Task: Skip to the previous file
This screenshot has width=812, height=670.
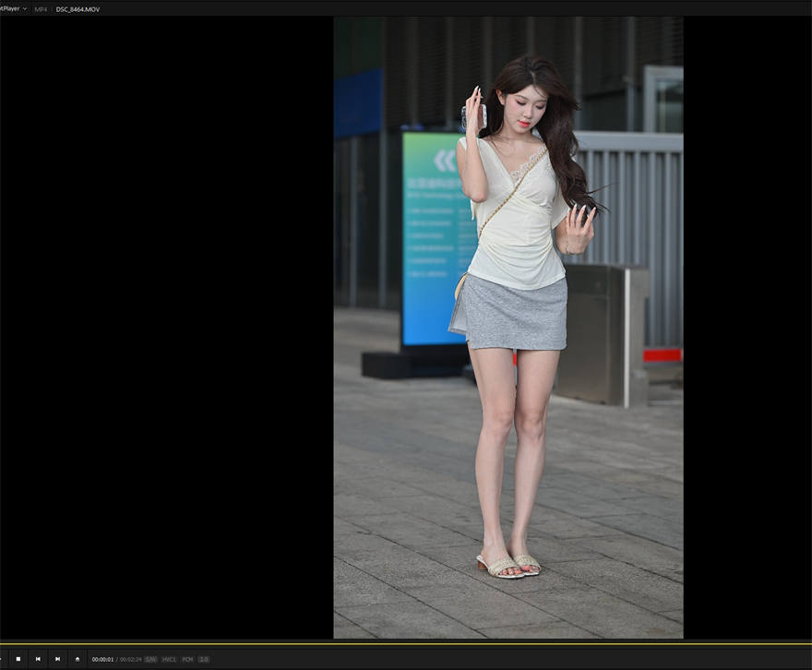Action: (x=38, y=659)
